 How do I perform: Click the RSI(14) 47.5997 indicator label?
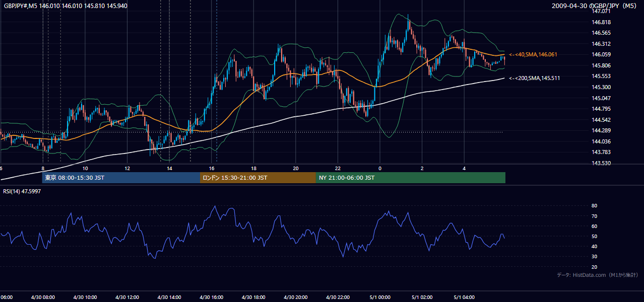point(22,191)
